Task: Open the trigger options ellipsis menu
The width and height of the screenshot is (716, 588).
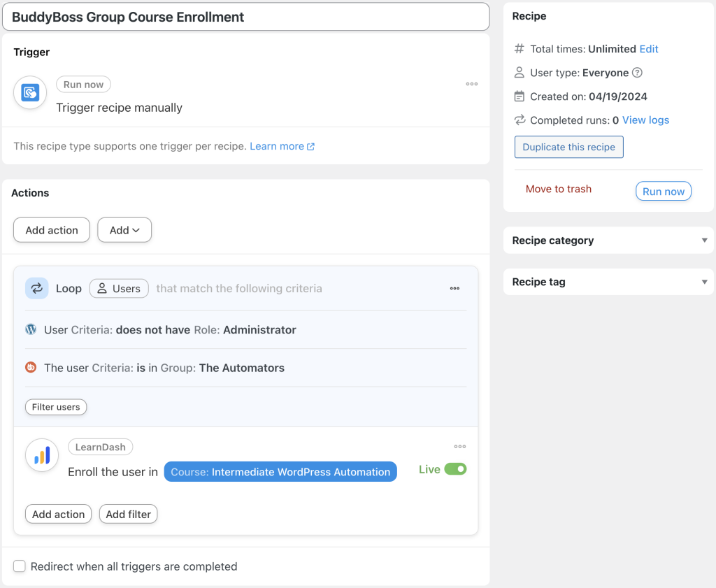Action: click(471, 83)
